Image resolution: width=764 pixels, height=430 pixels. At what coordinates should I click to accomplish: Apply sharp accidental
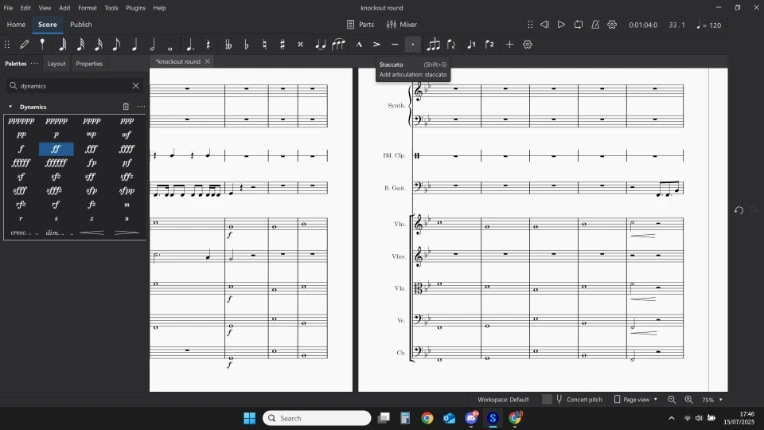click(x=283, y=45)
